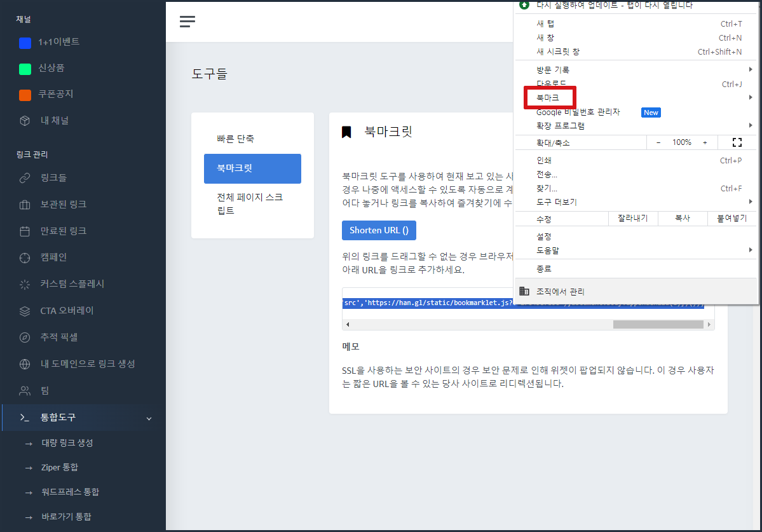
Task: Click the 조직에서 관리 building icon
Action: click(524, 292)
